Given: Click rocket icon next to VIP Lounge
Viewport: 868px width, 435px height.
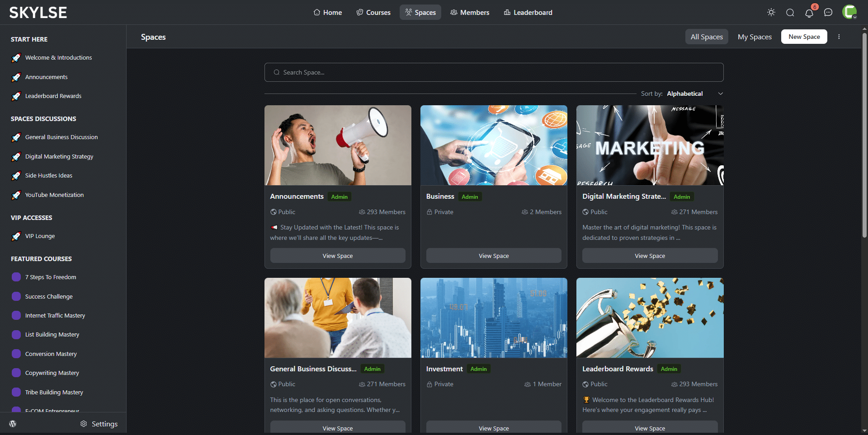Looking at the screenshot, I should point(16,236).
